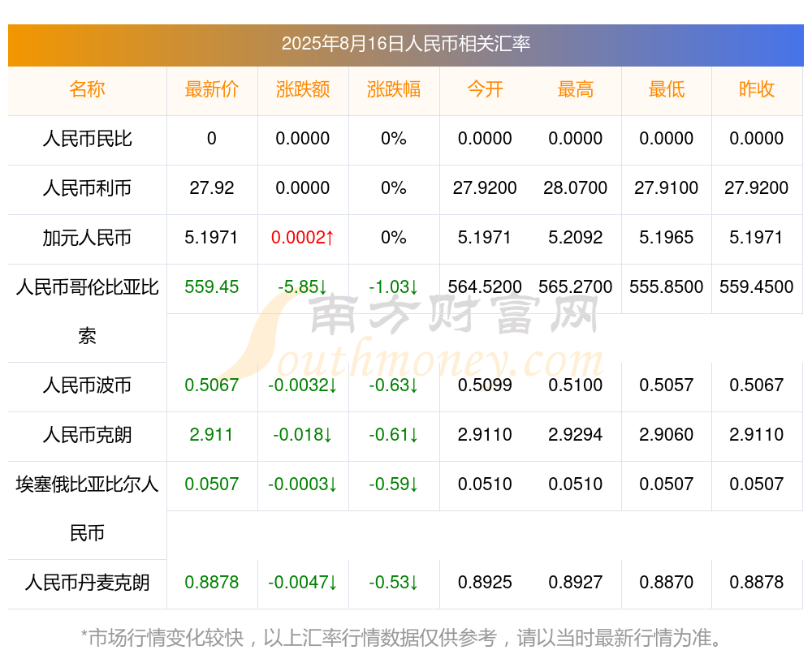Select high value 2.9294
This screenshot has height=663, width=812.
coord(576,435)
